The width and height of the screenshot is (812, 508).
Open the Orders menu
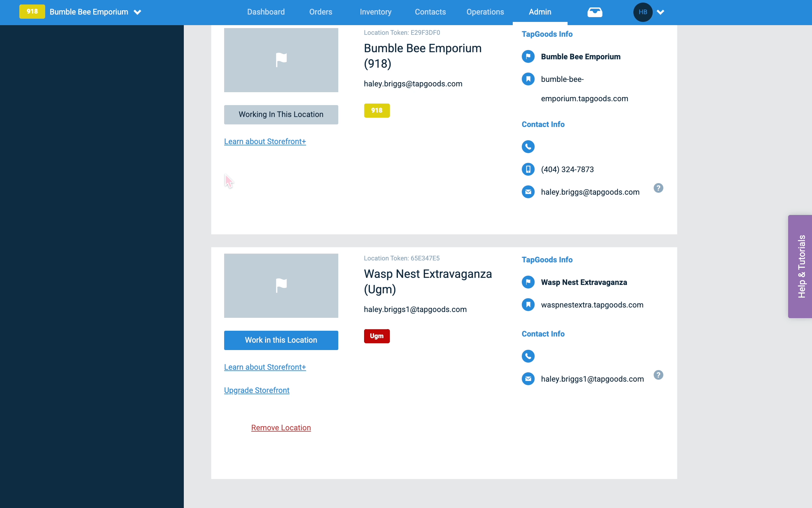pos(321,12)
